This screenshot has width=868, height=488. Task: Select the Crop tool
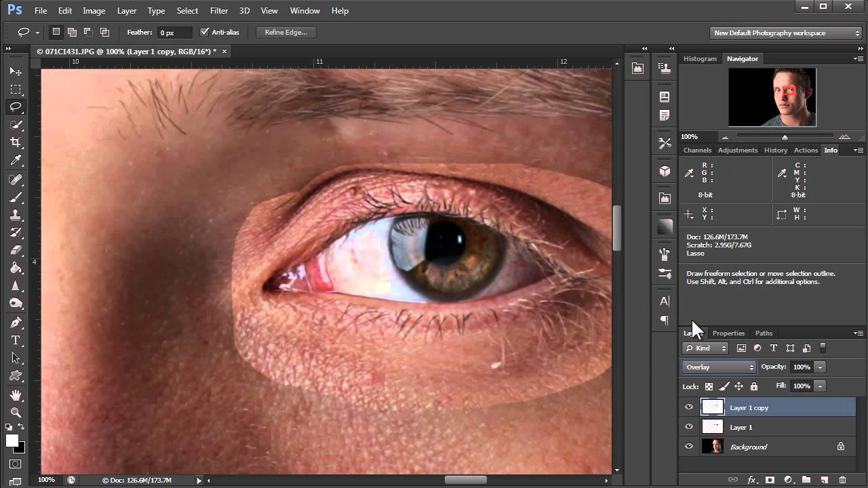(16, 142)
